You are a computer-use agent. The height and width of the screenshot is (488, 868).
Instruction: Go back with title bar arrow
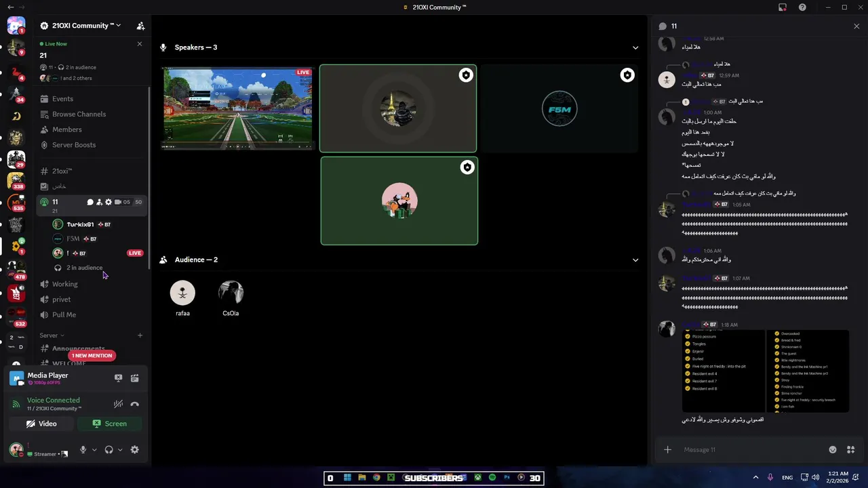[10, 7]
